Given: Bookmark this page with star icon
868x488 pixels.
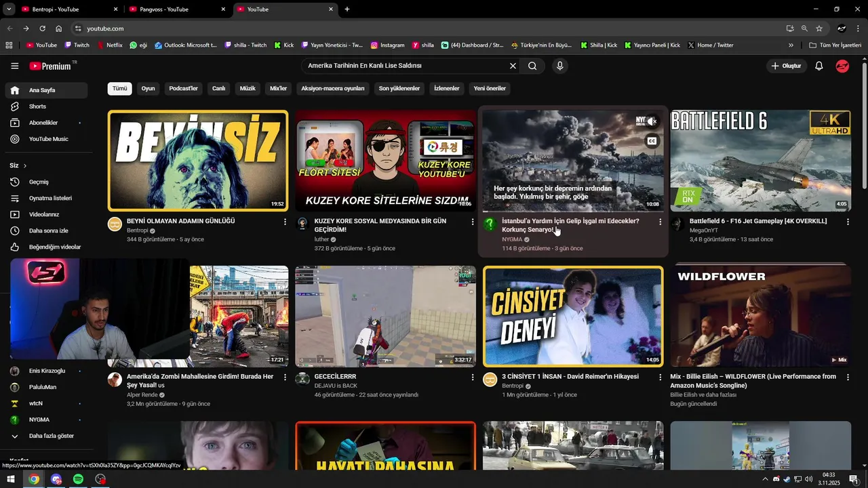Looking at the screenshot, I should tap(819, 28).
